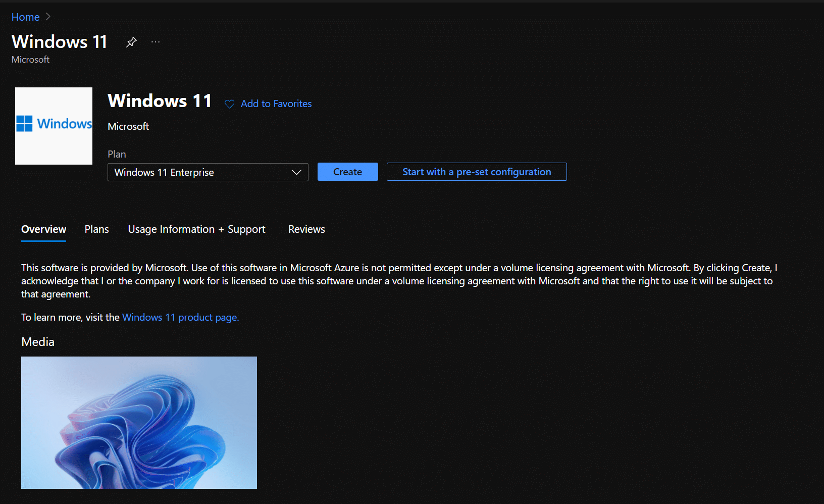Click the license paragraph starting "This software is provided"
Image resolution: width=824 pixels, height=504 pixels.
[x=399, y=281]
